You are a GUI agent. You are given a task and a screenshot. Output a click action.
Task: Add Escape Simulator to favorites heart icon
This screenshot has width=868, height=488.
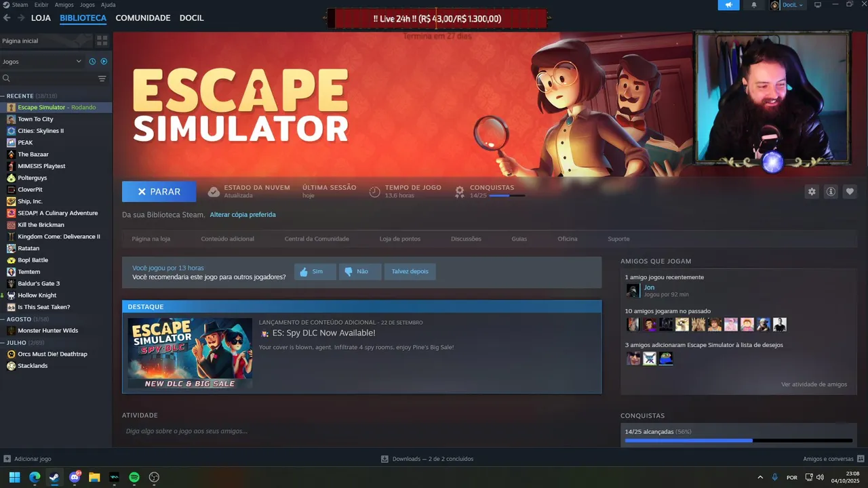coord(850,192)
